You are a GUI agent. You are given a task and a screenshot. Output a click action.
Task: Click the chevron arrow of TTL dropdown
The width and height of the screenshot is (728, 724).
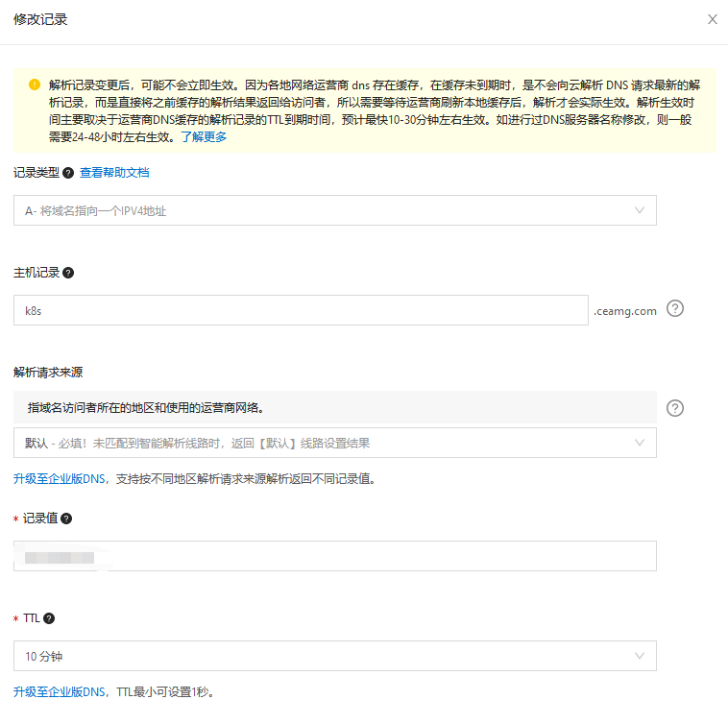(640, 656)
